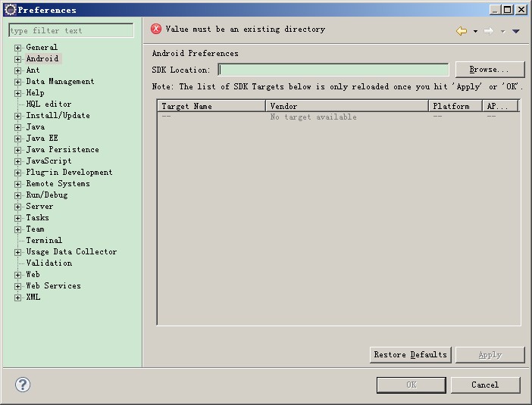Screen dimensions: 532x405
Task: Select the Ant preferences category
Action: point(33,70)
